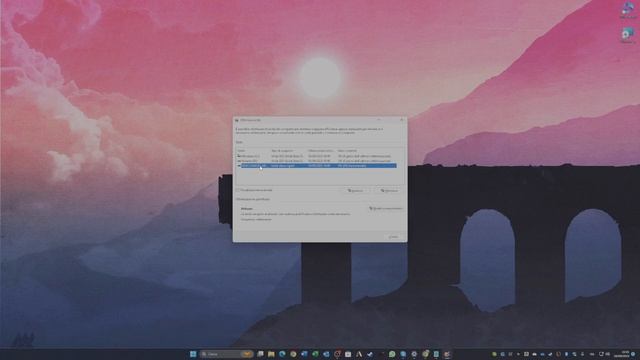Viewport: 640px width, 360px height.
Task: Toggle the advanced view checkbox
Action: tap(238, 190)
